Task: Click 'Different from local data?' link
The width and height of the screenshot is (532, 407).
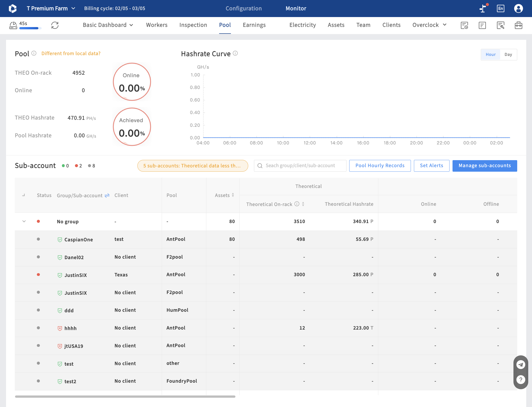Action: pos(71,53)
